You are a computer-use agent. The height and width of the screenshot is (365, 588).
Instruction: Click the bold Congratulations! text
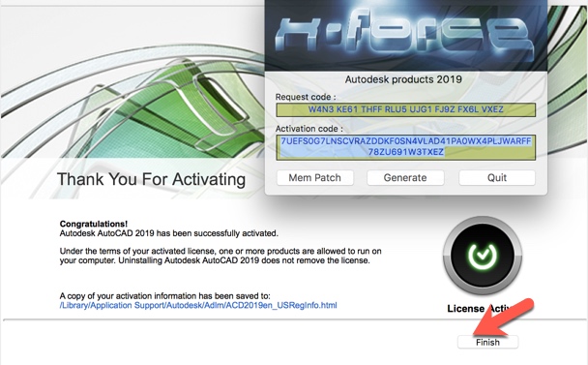pyautogui.click(x=94, y=225)
